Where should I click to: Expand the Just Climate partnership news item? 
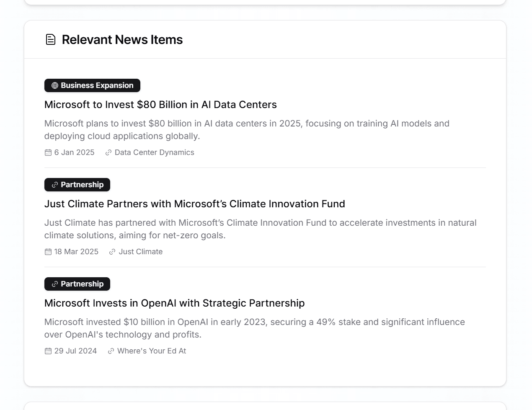pos(195,204)
